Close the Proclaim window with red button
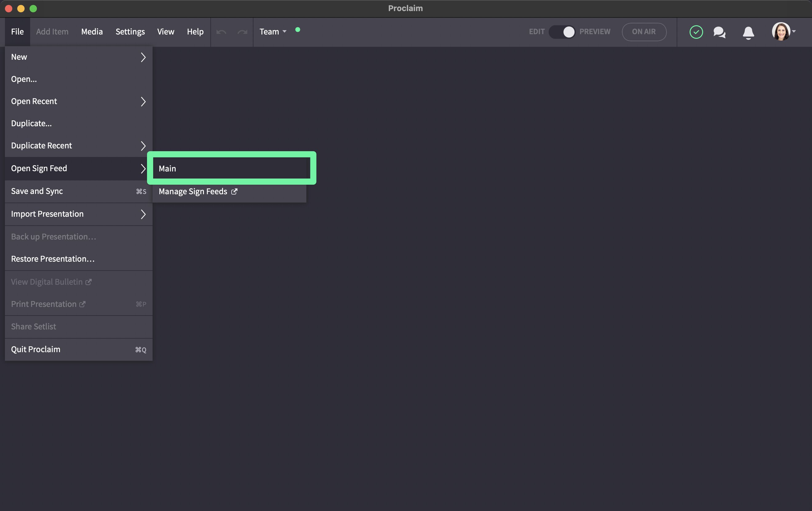Image resolution: width=812 pixels, height=511 pixels. pos(9,8)
